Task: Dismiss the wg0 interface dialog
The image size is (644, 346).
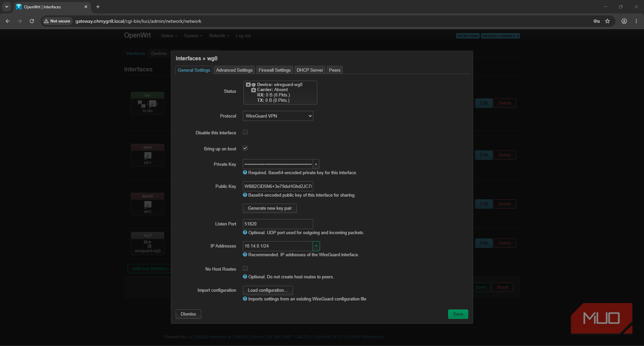Action: [189, 314]
